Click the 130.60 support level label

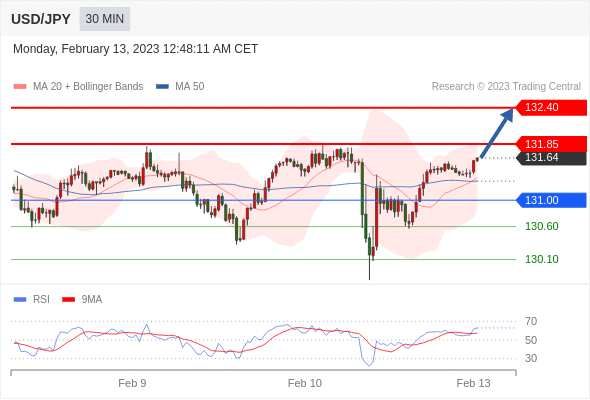(x=541, y=227)
